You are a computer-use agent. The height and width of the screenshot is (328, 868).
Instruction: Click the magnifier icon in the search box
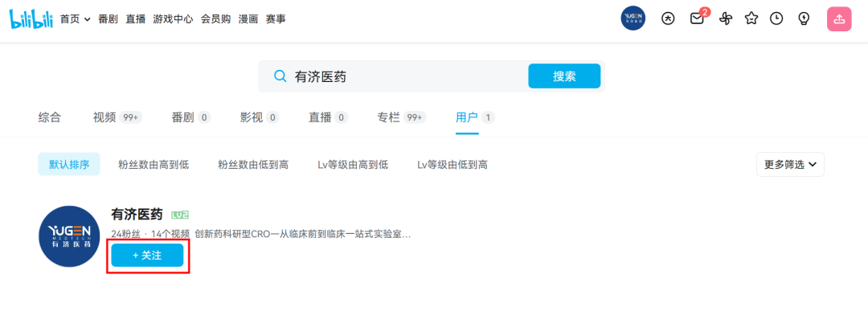click(280, 76)
